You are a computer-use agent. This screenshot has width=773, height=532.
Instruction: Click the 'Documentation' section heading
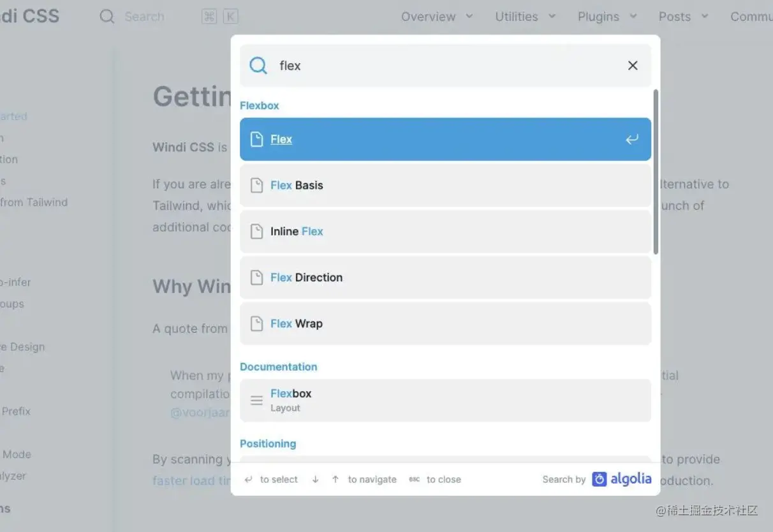coord(278,367)
